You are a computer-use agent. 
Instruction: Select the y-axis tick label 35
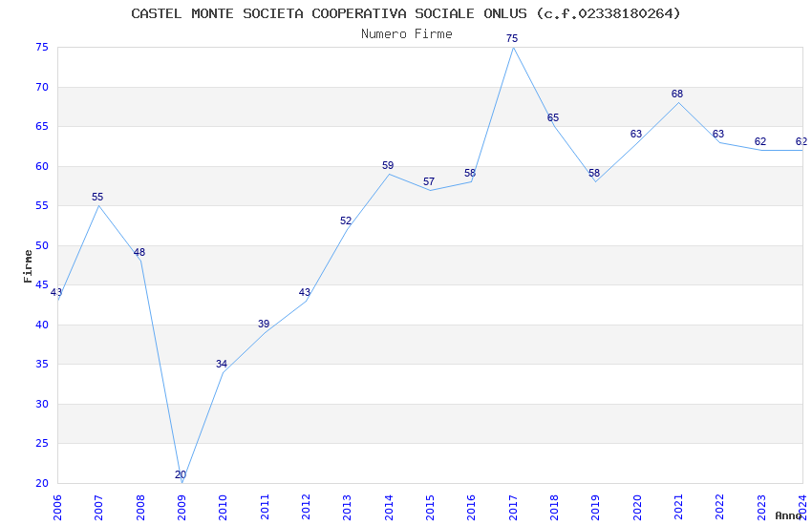(42, 364)
